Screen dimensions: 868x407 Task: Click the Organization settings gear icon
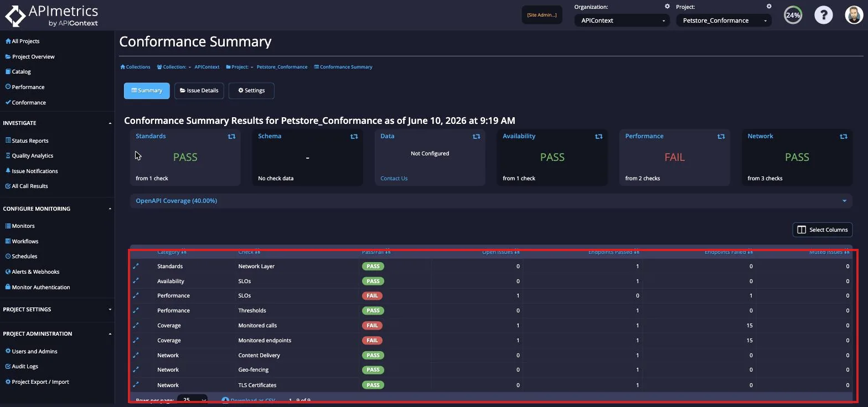[667, 7]
